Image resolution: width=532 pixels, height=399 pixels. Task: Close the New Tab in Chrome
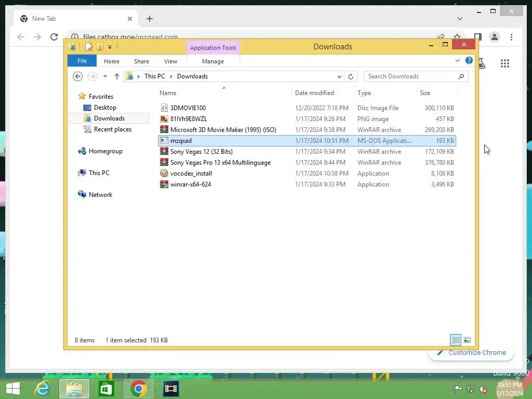(x=129, y=19)
